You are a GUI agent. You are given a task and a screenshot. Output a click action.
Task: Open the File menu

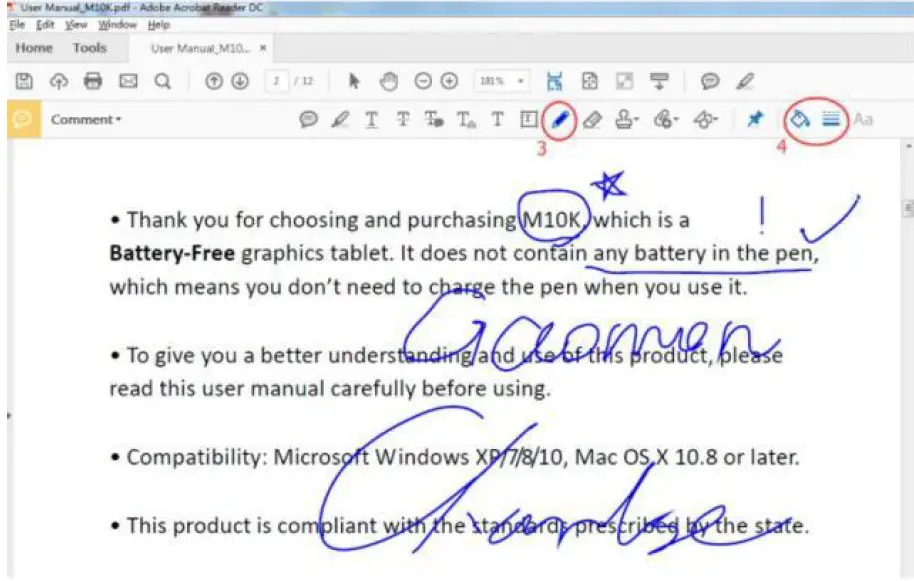pos(17,24)
